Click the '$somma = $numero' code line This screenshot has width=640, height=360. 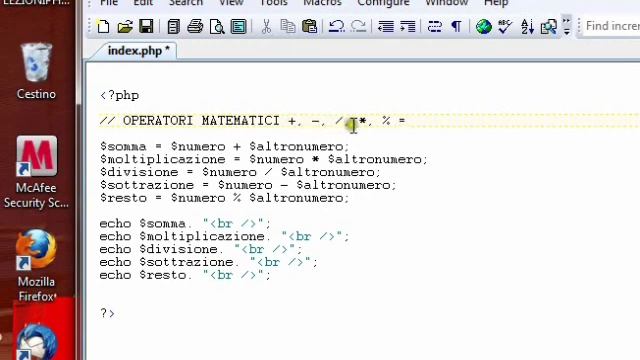click(224, 147)
